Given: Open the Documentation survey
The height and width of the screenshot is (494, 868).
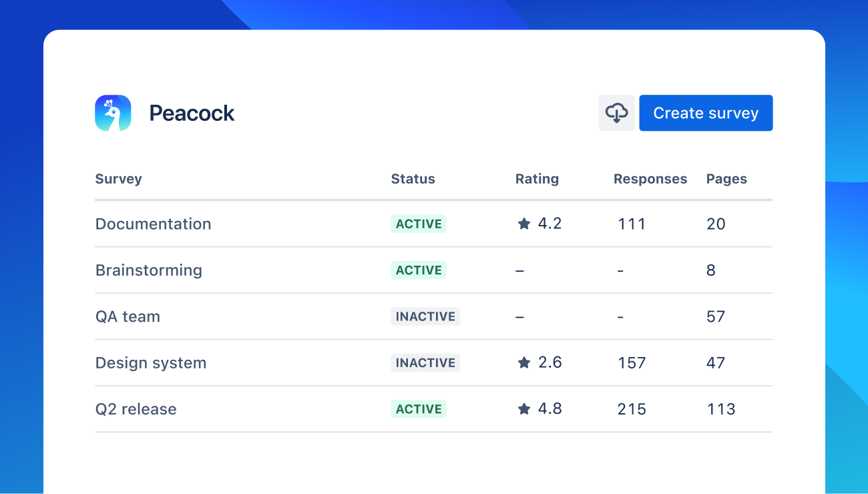Looking at the screenshot, I should tap(153, 224).
